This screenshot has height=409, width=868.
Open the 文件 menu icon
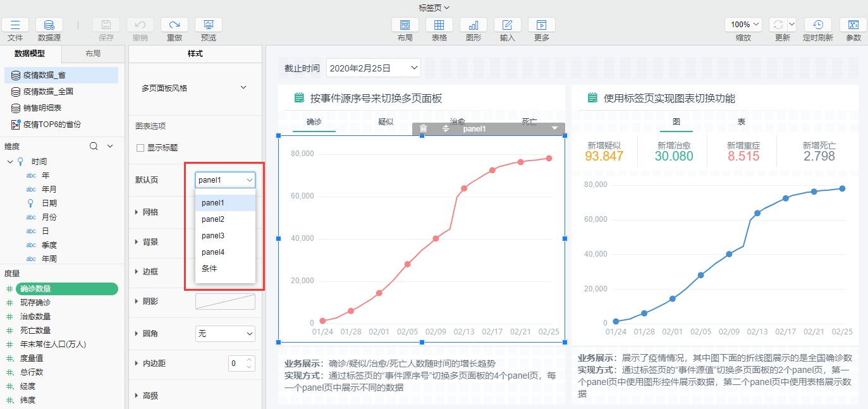[15, 25]
